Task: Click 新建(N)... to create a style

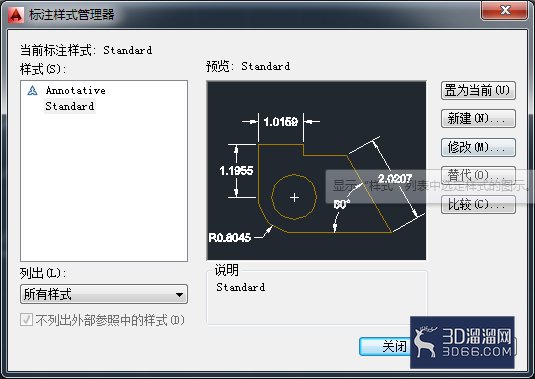Action: (x=478, y=118)
